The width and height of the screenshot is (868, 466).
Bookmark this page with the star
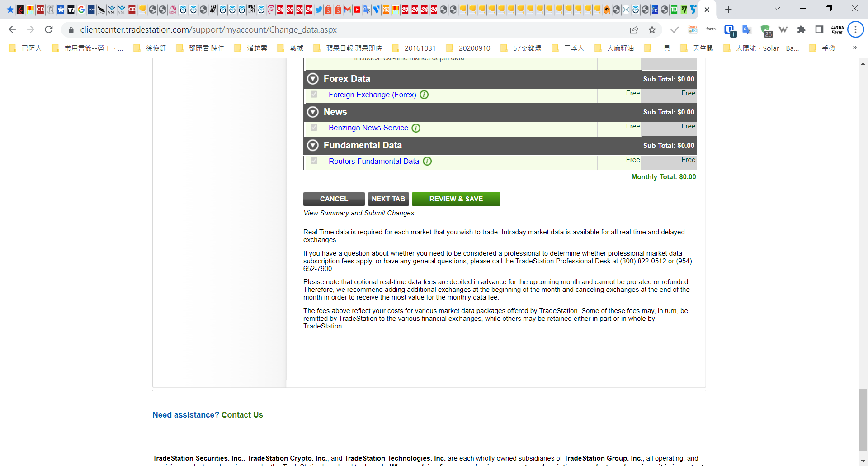click(x=652, y=30)
